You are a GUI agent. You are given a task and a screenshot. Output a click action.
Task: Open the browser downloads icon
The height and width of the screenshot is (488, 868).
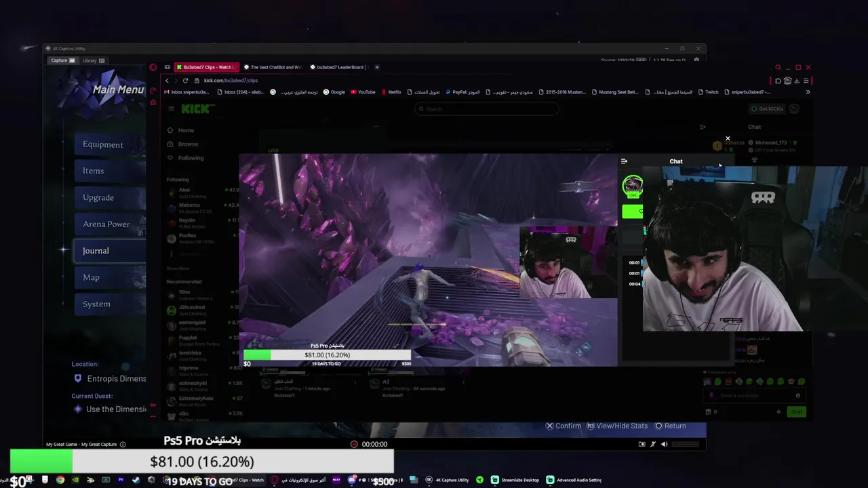797,81
